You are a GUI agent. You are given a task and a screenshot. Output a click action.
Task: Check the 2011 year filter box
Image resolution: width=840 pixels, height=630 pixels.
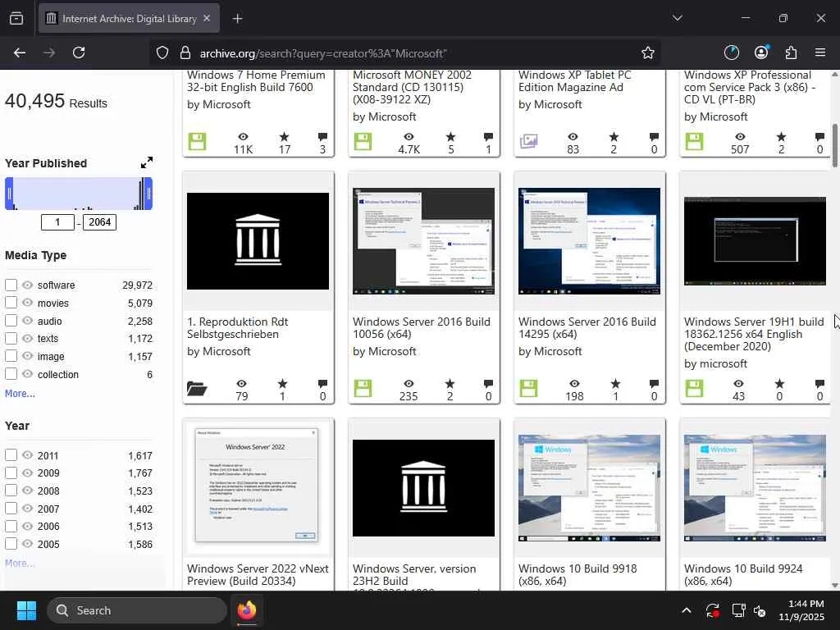tap(11, 455)
